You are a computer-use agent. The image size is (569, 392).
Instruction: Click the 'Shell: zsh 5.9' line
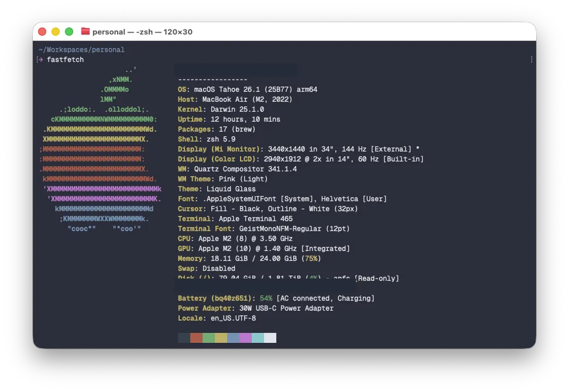[x=207, y=139]
